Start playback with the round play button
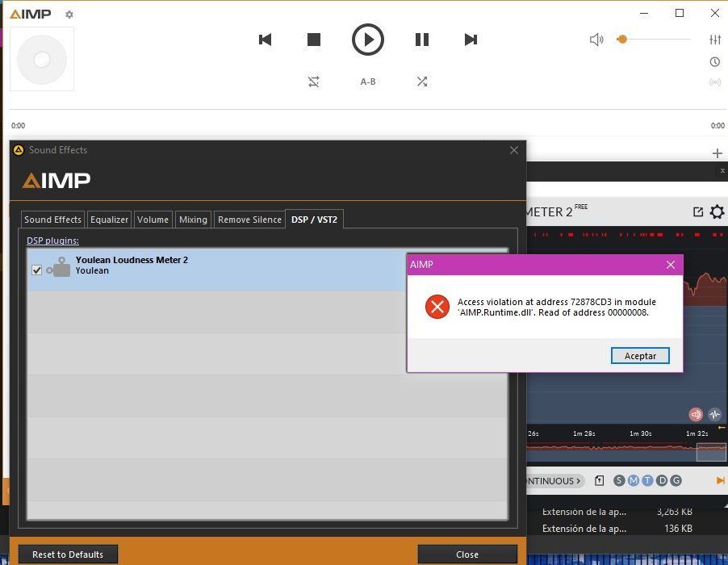 368,40
